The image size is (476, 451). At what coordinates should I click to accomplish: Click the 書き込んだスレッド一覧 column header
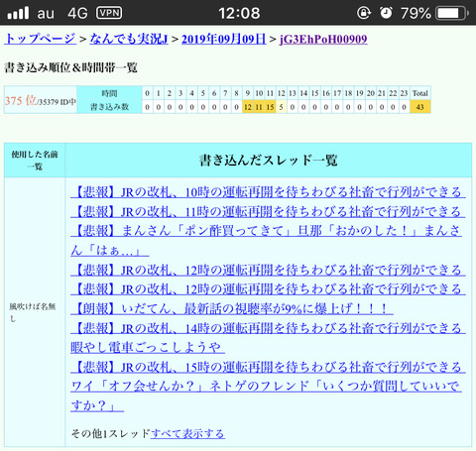tap(269, 161)
